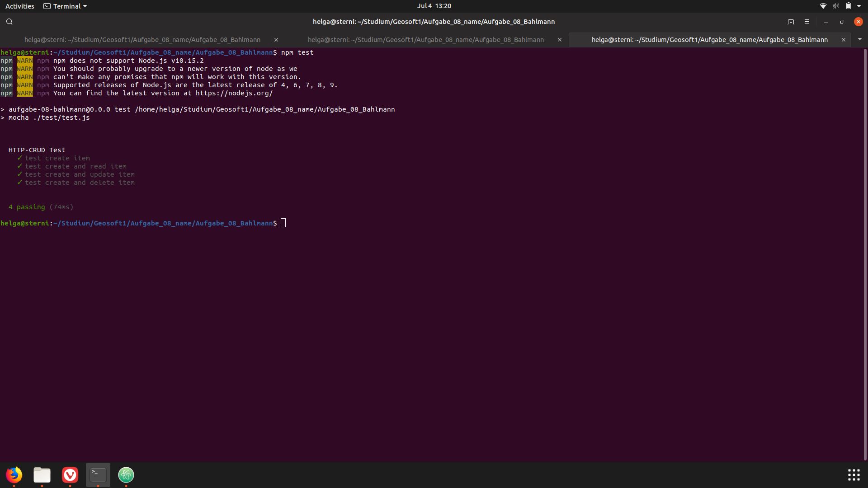Image resolution: width=868 pixels, height=488 pixels.
Task: Show applications grid button
Action: click(854, 475)
